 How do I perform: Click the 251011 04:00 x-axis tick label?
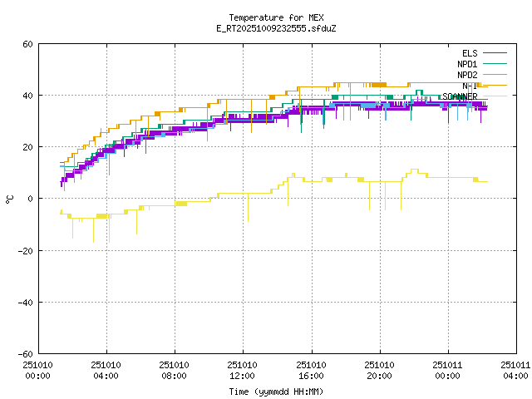(515, 370)
